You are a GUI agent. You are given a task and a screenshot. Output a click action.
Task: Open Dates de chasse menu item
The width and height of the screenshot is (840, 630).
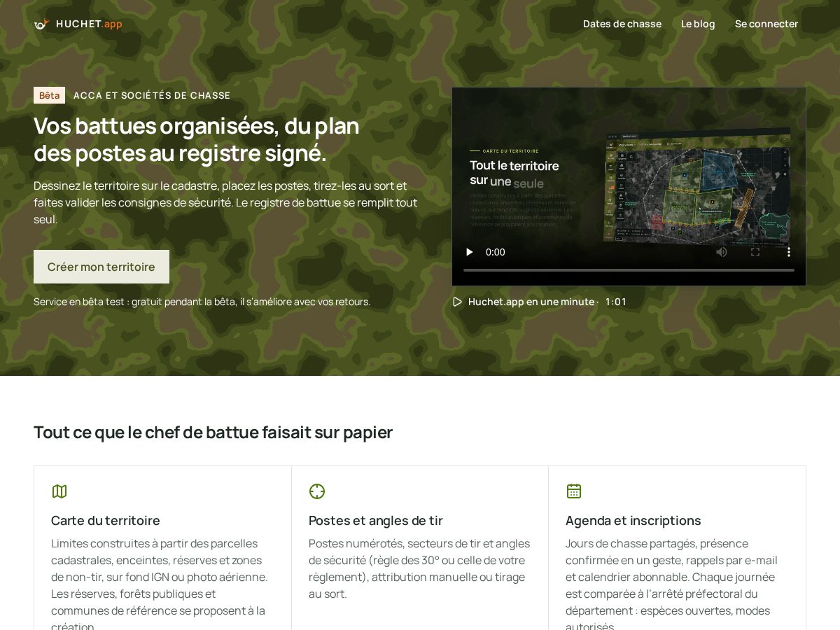point(622,24)
